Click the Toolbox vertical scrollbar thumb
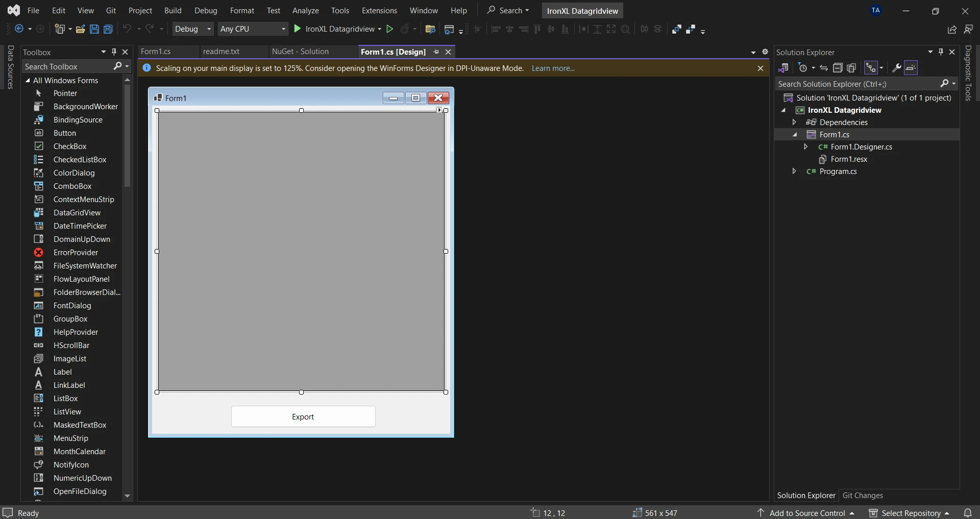The image size is (980, 519). (127, 135)
